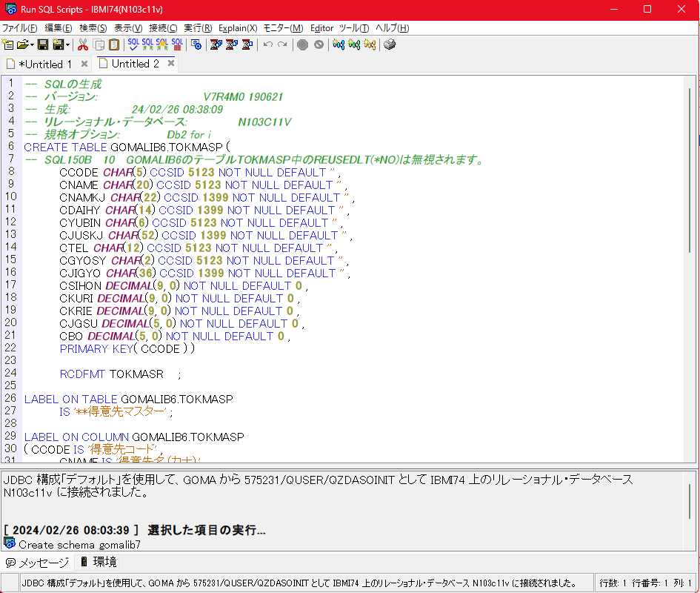Image resolution: width=700 pixels, height=593 pixels.
Task: Click the 行番号: 1 status bar entry
Action: point(650,583)
